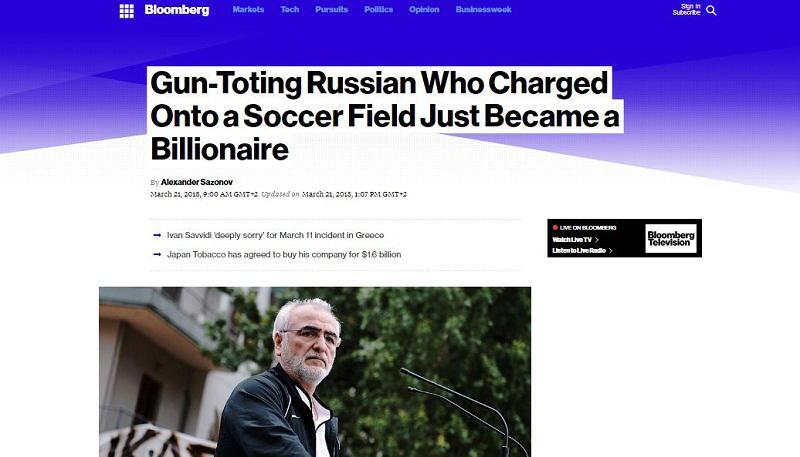Click arrow bullet beside Ivan Savvidi summary
This screenshot has width=800, height=457.
[x=157, y=234]
